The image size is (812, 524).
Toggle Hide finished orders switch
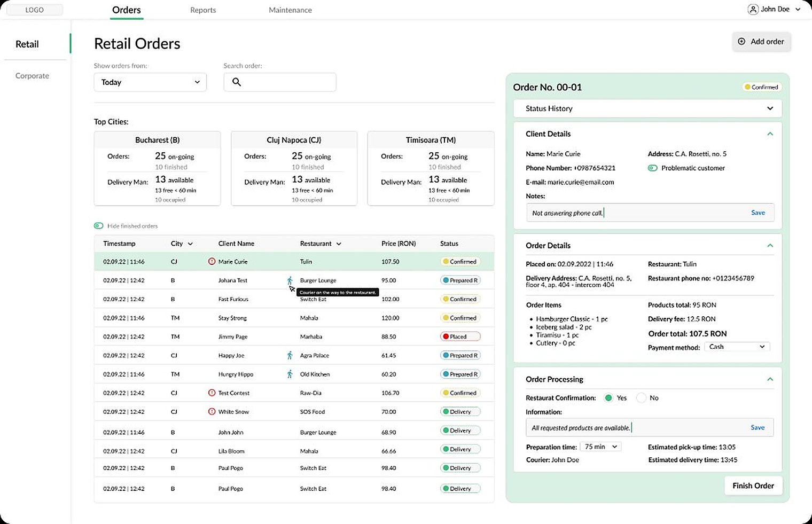(99, 226)
